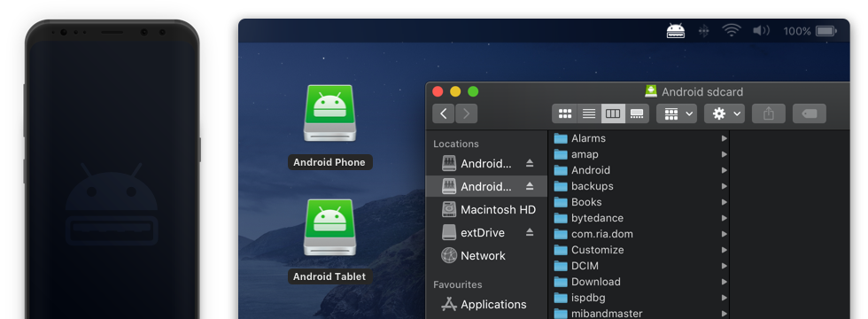The width and height of the screenshot is (868, 319).
Task: Click the DCIM folder icon
Action: (561, 267)
